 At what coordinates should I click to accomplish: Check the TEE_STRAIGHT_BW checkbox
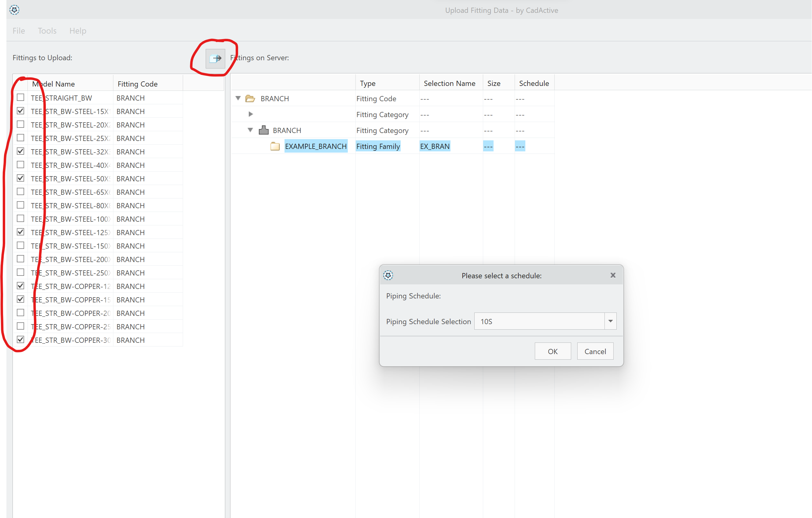20,98
